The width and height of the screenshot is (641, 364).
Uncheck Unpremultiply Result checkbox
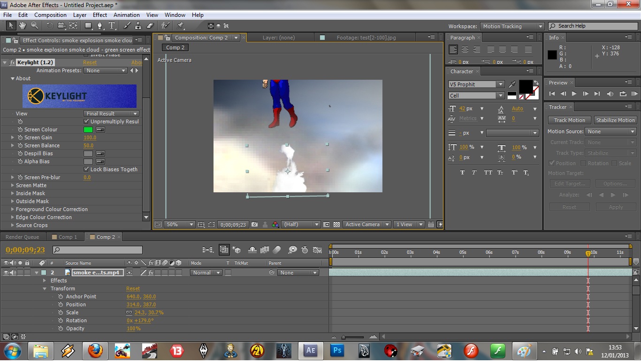86,121
